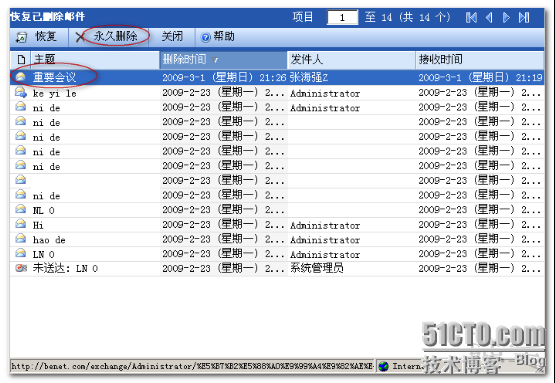Sort by the 发件人 column header

351,59
